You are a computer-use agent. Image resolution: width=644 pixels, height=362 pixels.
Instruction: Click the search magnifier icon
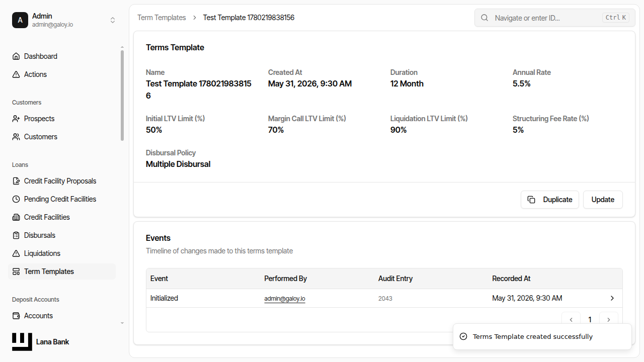(x=485, y=18)
